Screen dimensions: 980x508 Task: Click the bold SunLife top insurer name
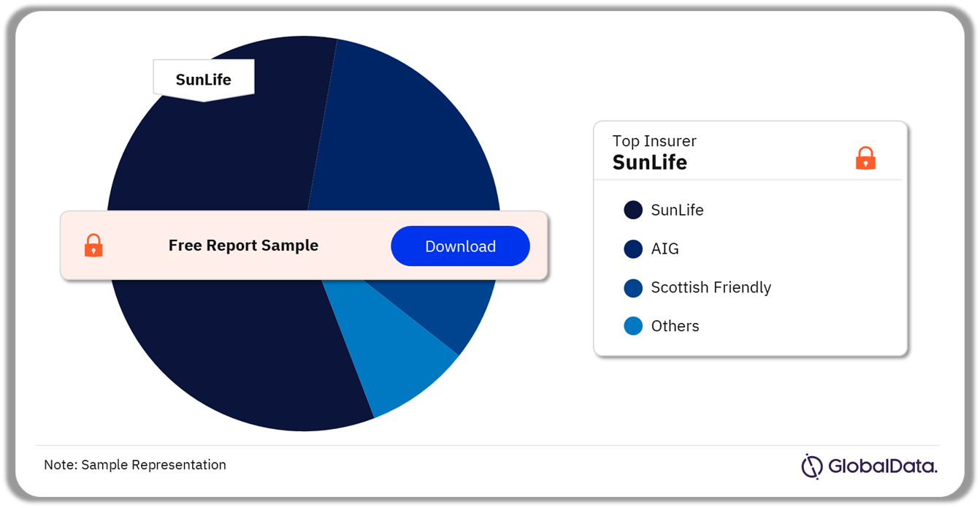(650, 162)
